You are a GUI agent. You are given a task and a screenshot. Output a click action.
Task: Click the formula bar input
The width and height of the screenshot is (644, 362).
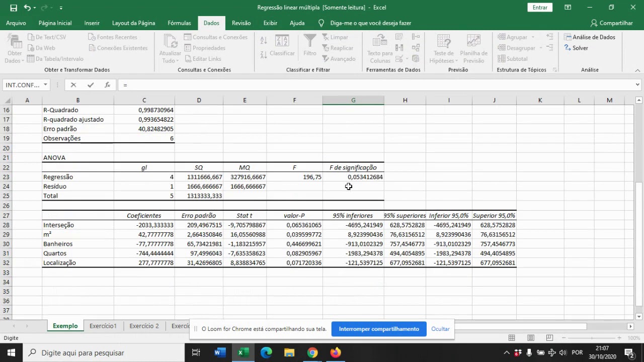point(375,85)
